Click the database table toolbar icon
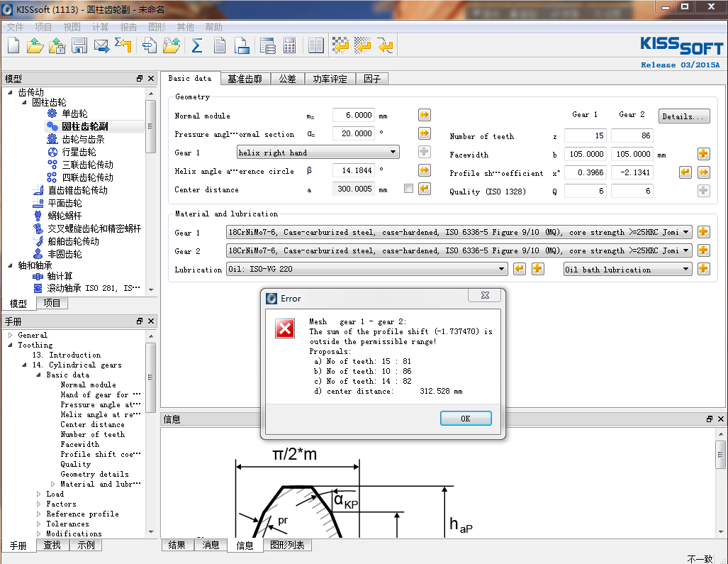 (x=267, y=45)
